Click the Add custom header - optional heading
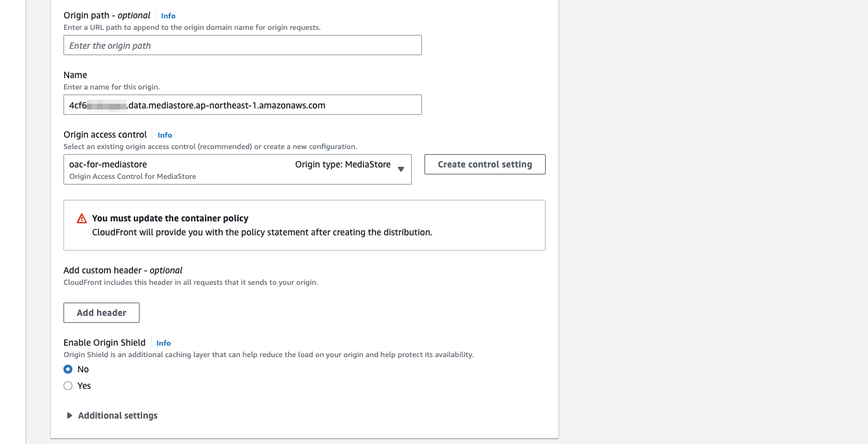This screenshot has height=444, width=868. tap(123, 270)
